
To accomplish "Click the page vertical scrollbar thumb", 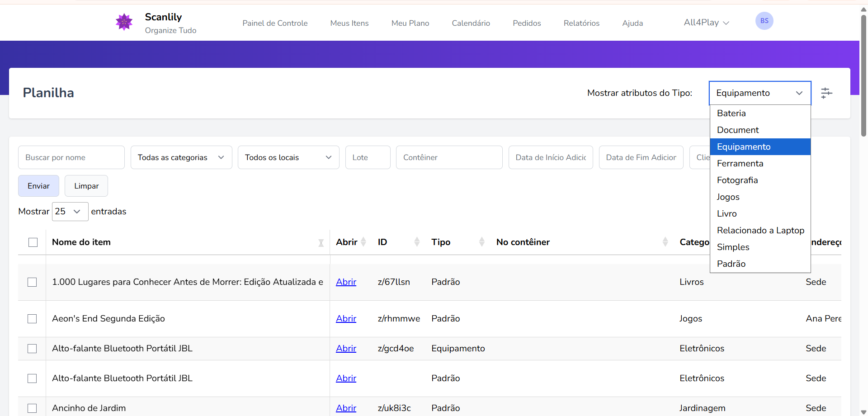I will coord(863,76).
